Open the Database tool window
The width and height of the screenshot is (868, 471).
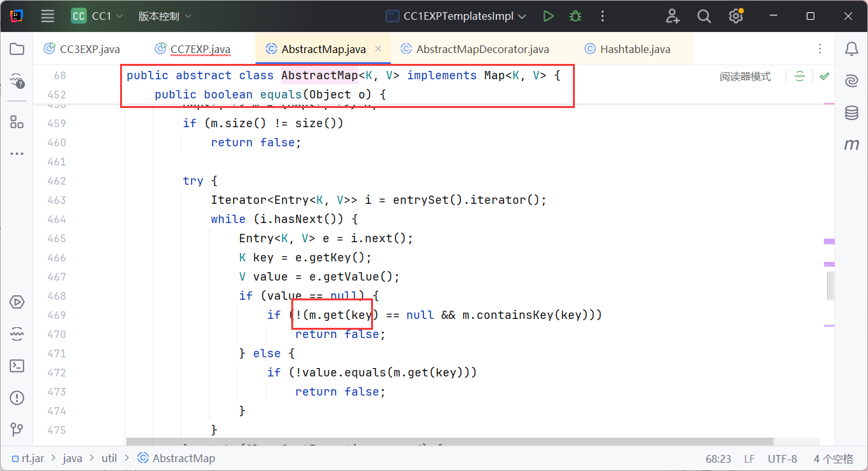tap(851, 113)
